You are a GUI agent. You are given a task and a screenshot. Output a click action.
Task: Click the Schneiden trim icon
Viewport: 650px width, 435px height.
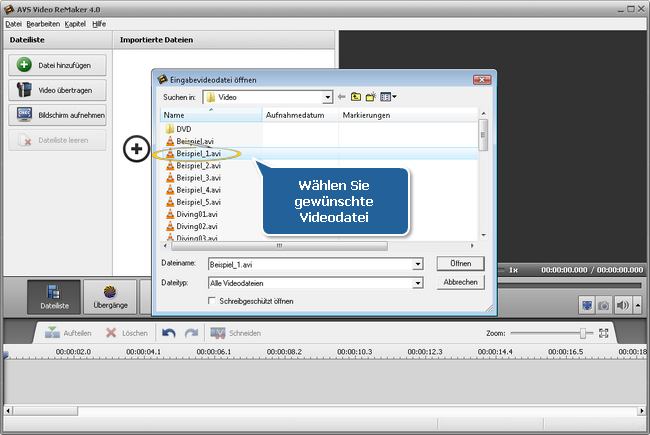[218, 333]
